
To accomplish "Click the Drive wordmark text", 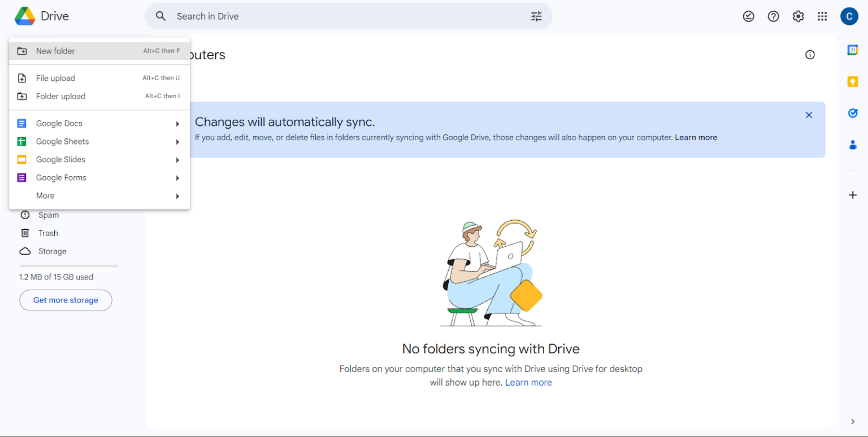I will [55, 16].
